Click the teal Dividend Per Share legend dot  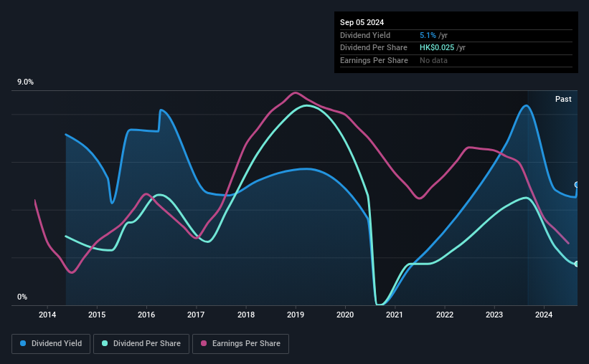(105, 343)
